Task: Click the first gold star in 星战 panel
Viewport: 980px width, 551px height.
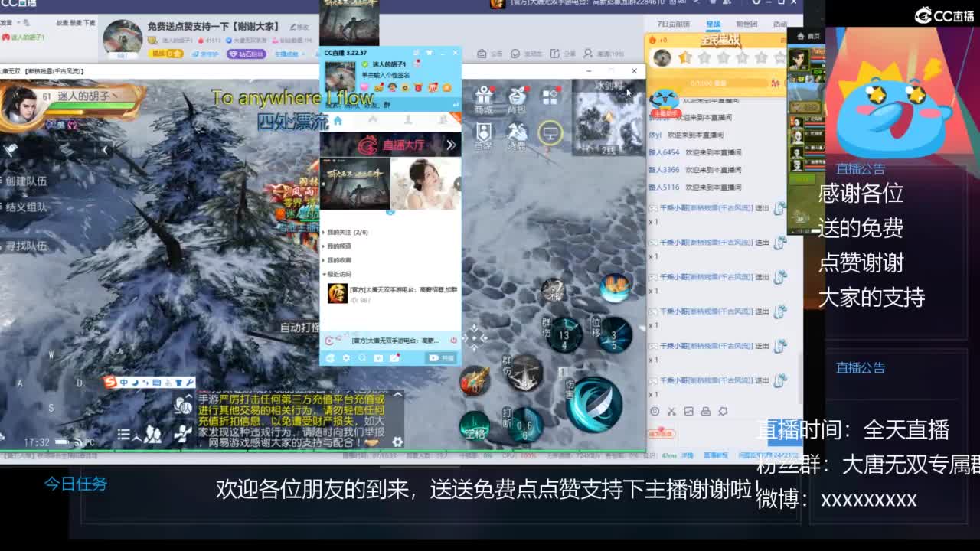Action: tap(684, 57)
